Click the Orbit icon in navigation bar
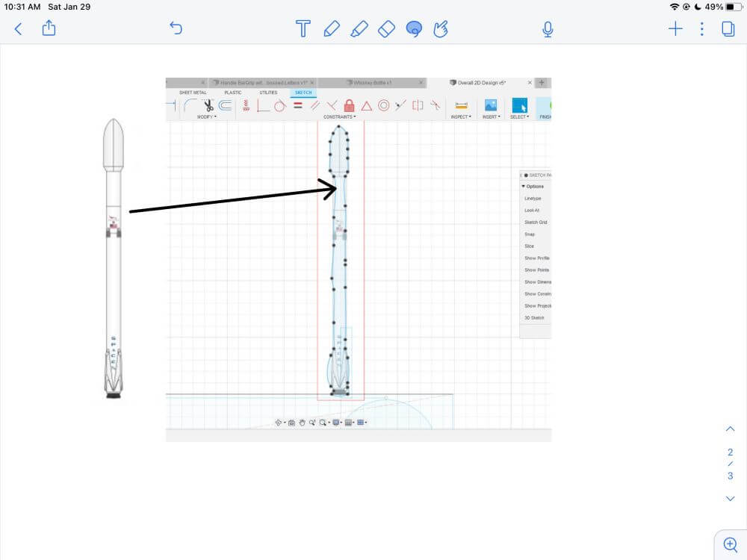This screenshot has height=560, width=747. [279, 423]
